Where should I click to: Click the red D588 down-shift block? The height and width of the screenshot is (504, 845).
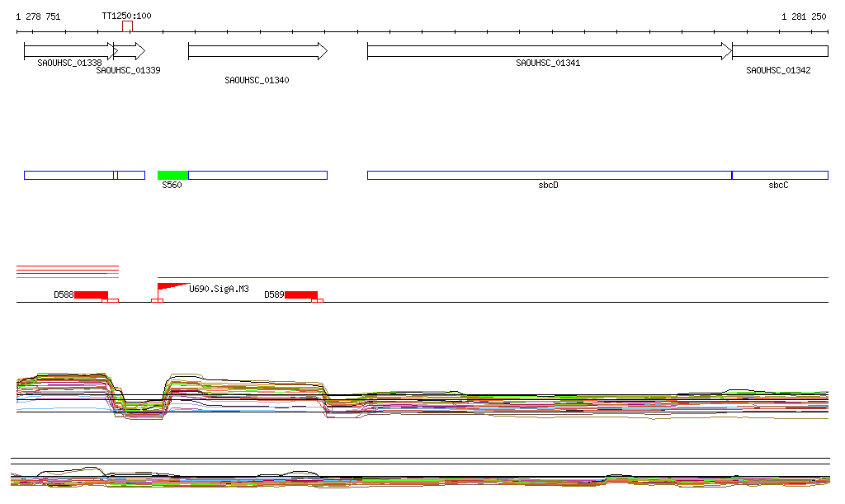pyautogui.click(x=91, y=295)
